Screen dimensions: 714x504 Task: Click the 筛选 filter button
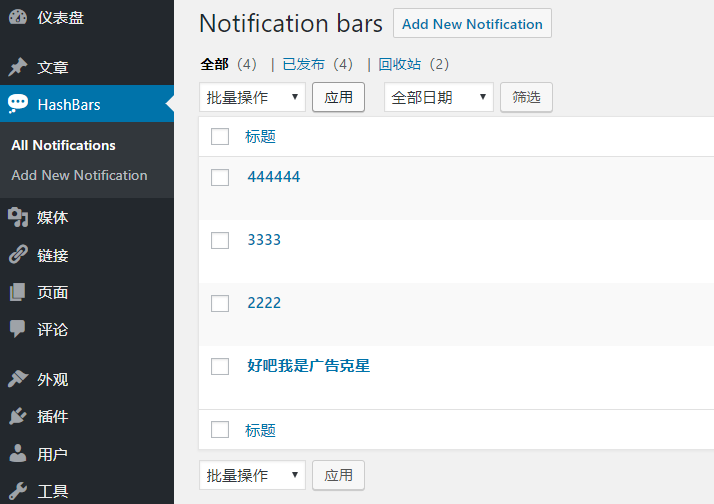pyautogui.click(x=526, y=97)
